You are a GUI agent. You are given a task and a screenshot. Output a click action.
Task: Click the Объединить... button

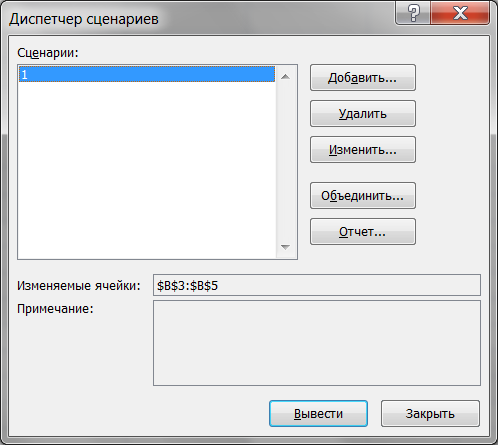pyautogui.click(x=363, y=196)
